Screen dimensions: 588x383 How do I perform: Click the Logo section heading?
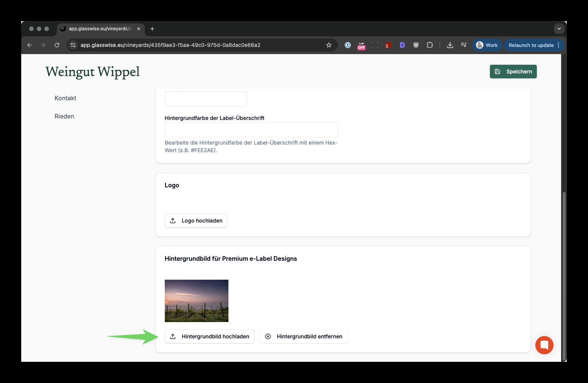[x=172, y=185]
